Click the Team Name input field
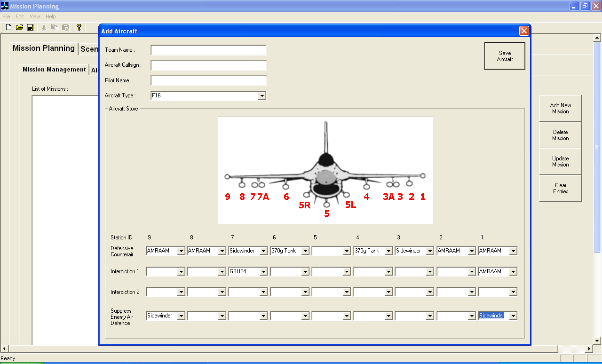Image resolution: width=602 pixels, height=364 pixels. 208,50
